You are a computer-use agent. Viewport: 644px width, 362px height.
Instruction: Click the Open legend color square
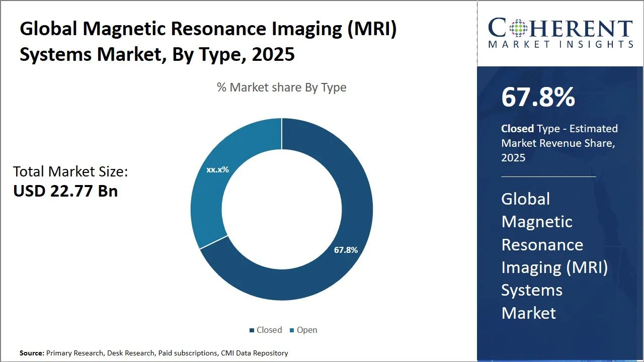click(x=292, y=330)
